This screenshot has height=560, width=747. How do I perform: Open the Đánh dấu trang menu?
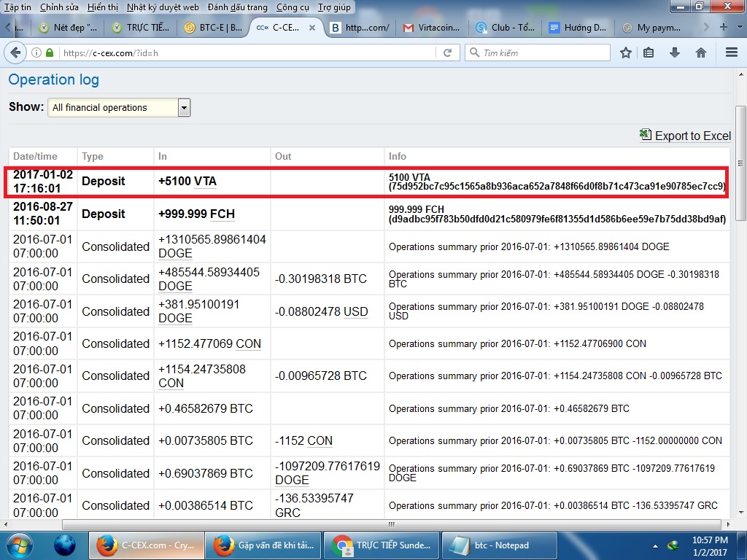pos(237,7)
